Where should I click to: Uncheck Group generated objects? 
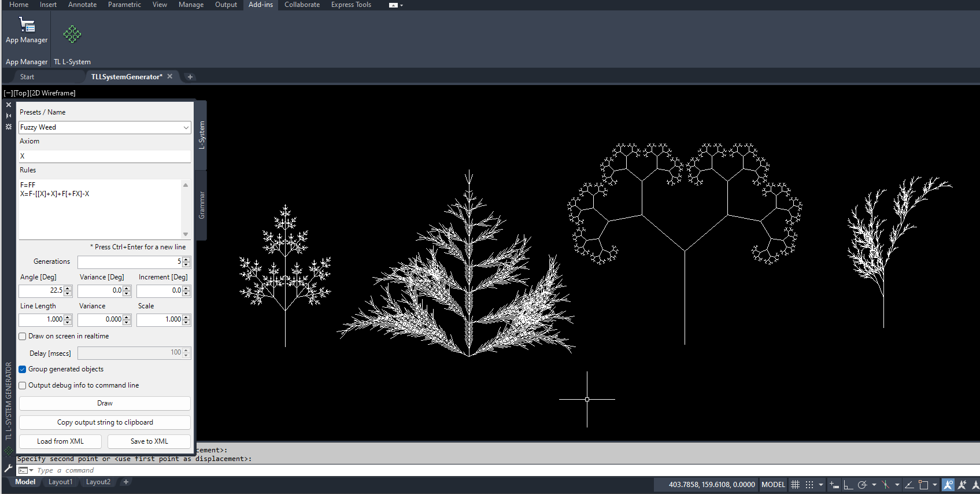pyautogui.click(x=23, y=369)
